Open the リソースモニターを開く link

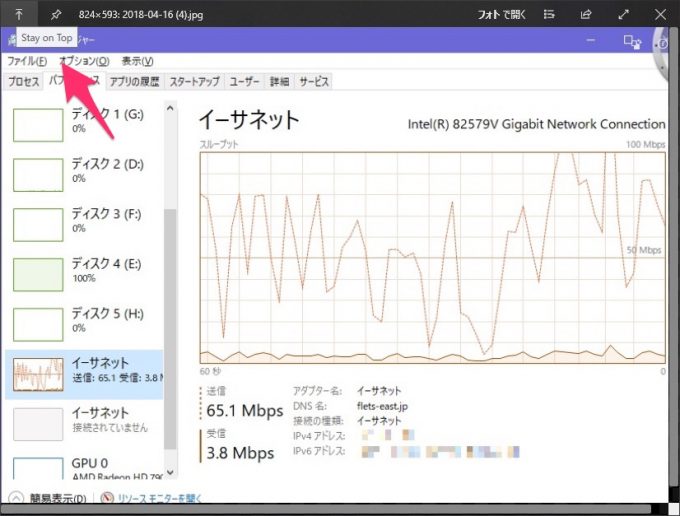coord(159,498)
